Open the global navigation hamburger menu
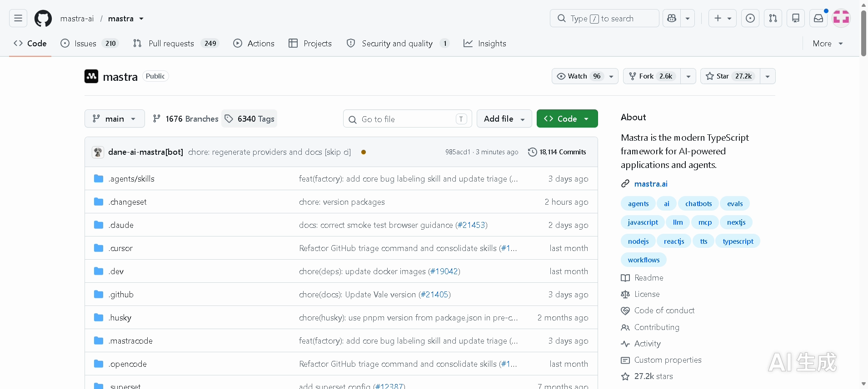Viewport: 868px width, 389px height. tap(18, 18)
